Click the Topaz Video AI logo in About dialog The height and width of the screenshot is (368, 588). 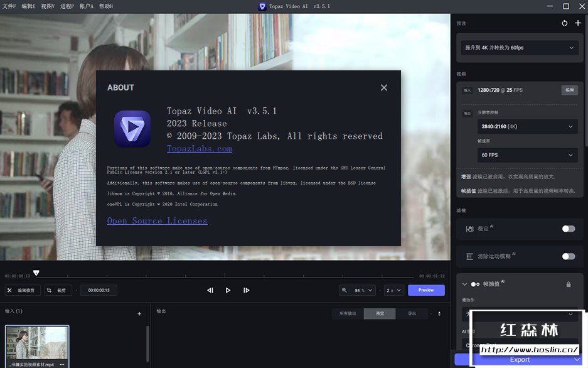132,129
